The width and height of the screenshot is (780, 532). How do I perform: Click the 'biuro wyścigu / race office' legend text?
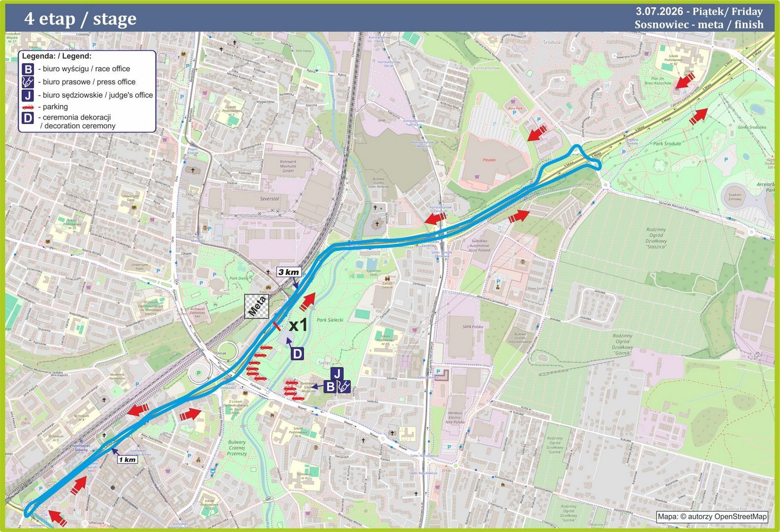86,69
